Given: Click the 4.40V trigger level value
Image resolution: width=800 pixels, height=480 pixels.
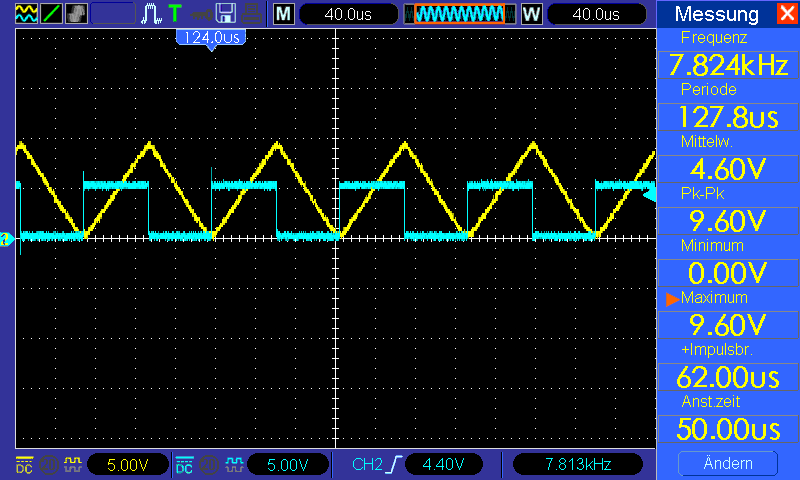Looking at the screenshot, I should coord(443,464).
